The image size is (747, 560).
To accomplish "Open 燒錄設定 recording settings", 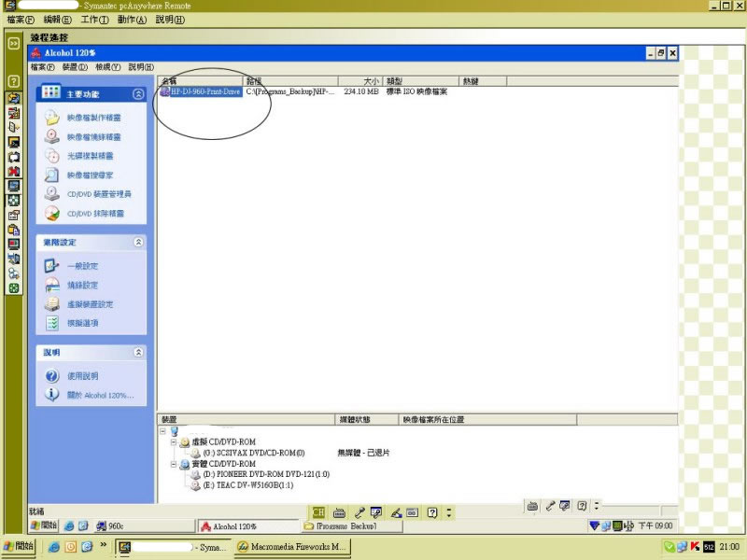I will click(71, 285).
